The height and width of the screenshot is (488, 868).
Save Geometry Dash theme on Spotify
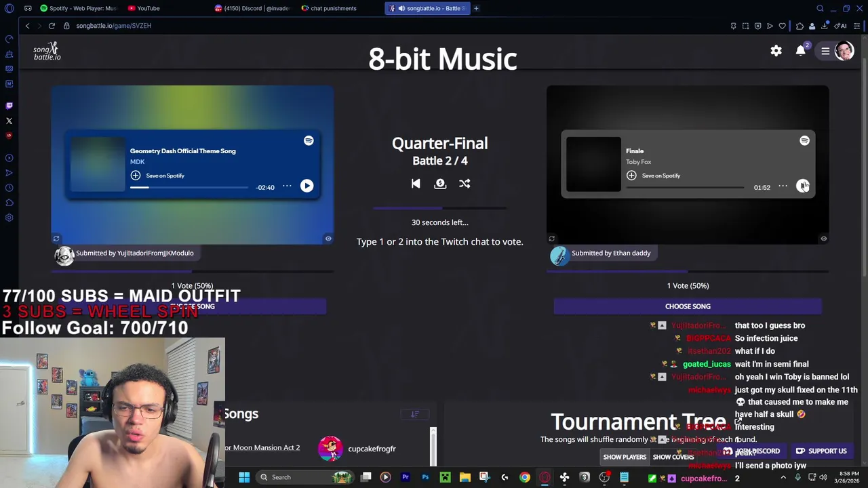(157, 176)
